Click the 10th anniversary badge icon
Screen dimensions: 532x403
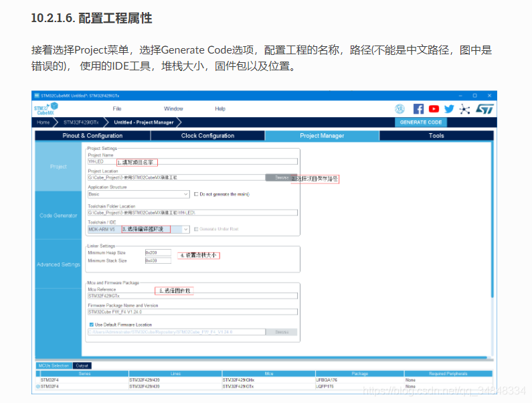coord(400,109)
